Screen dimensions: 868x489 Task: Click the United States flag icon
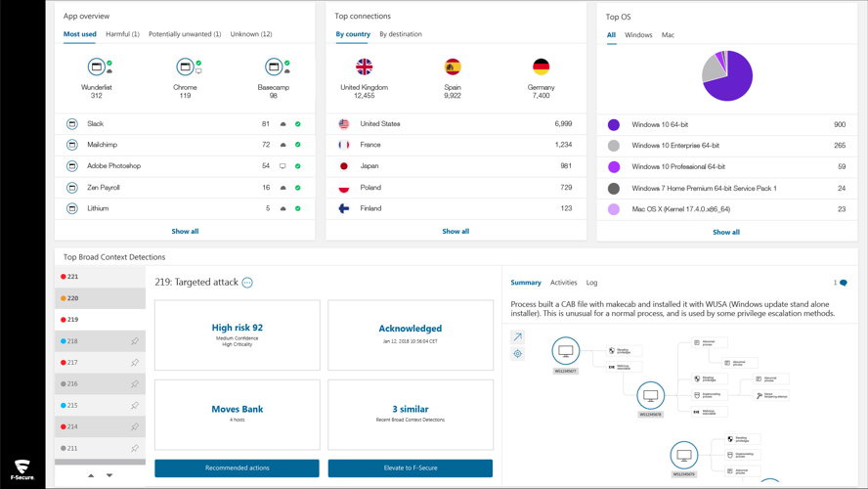coord(344,124)
